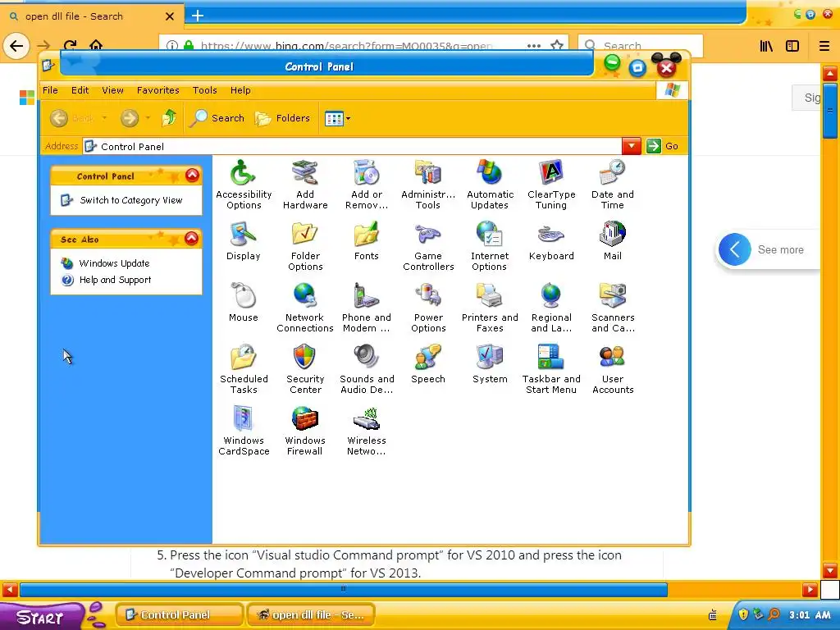Open Accessibility Options icon

pyautogui.click(x=243, y=185)
